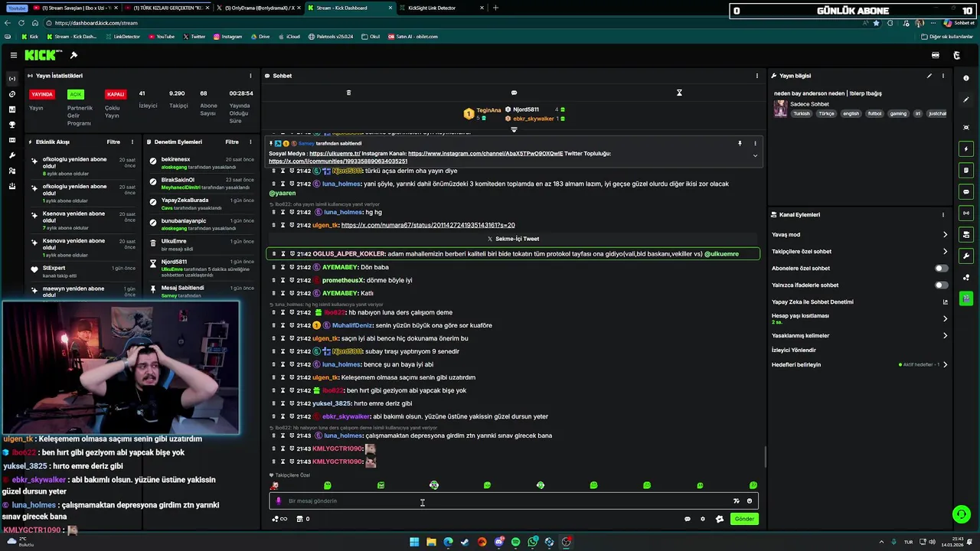Viewport: 980px width, 551px height.
Task: Open Steam from the Windows taskbar
Action: coord(465,542)
